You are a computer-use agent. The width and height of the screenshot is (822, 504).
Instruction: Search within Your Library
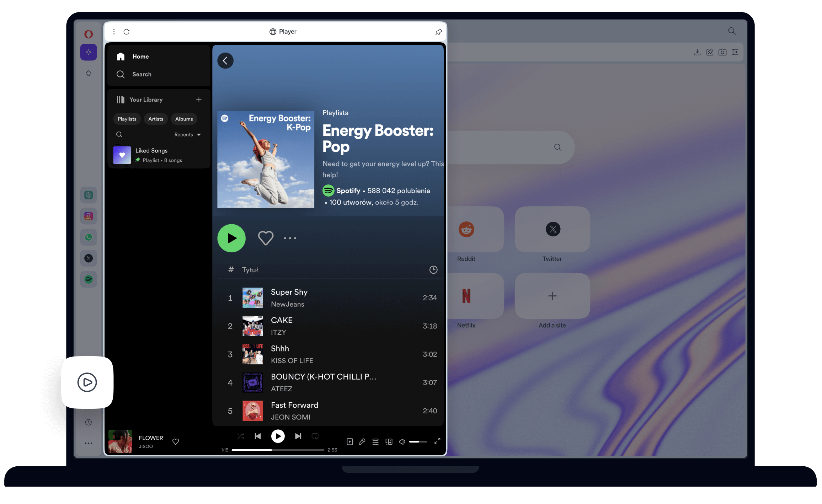click(119, 134)
